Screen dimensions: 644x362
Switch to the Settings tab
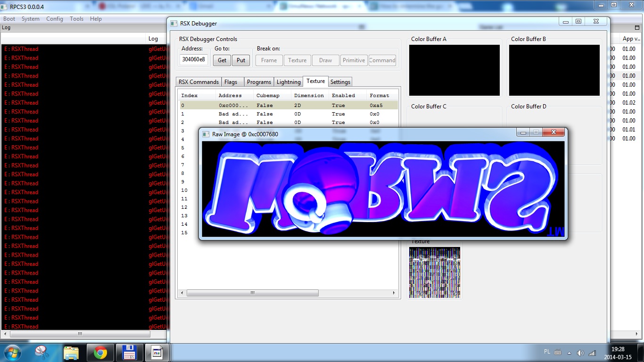point(340,82)
